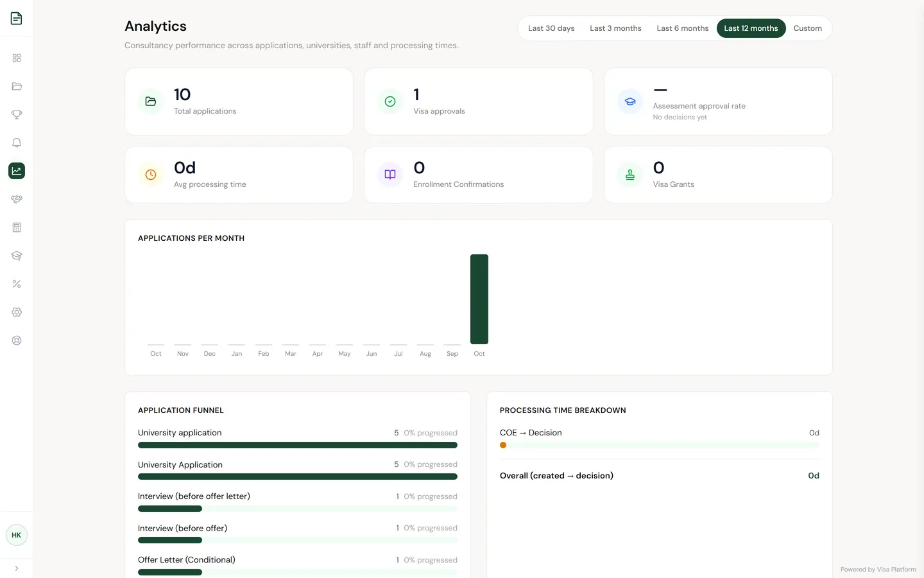Open the folder icon in sidebar
This screenshot has height=578, width=924.
tap(17, 86)
